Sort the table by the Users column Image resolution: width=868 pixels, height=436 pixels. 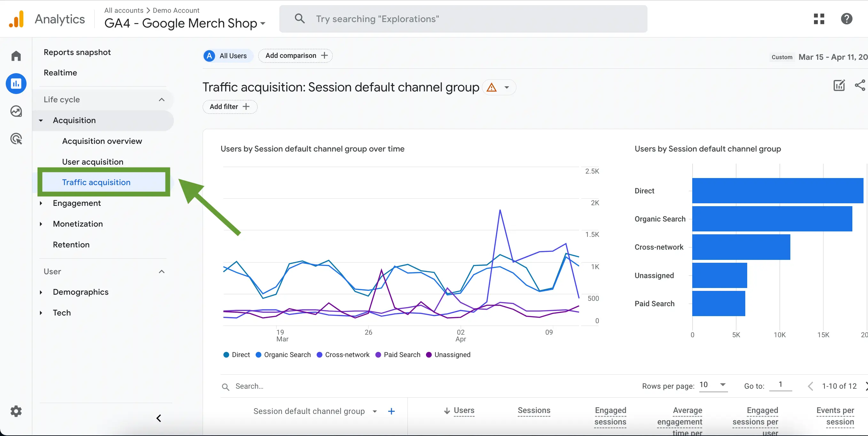pyautogui.click(x=464, y=410)
